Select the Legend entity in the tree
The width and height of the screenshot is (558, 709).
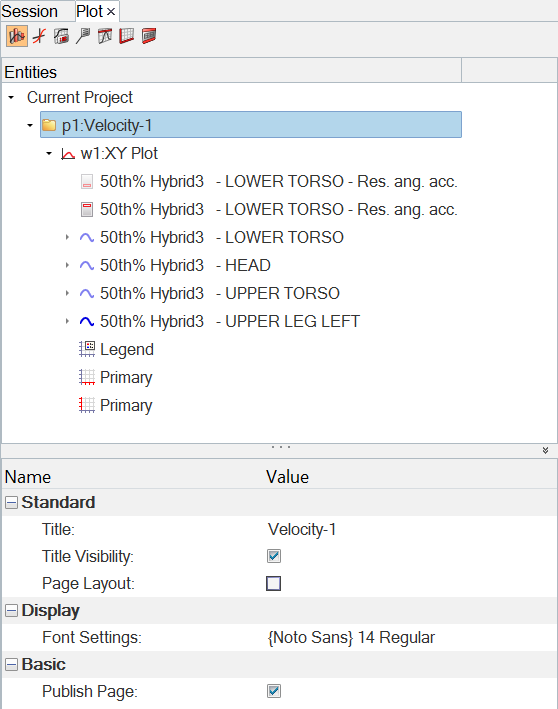point(127,350)
